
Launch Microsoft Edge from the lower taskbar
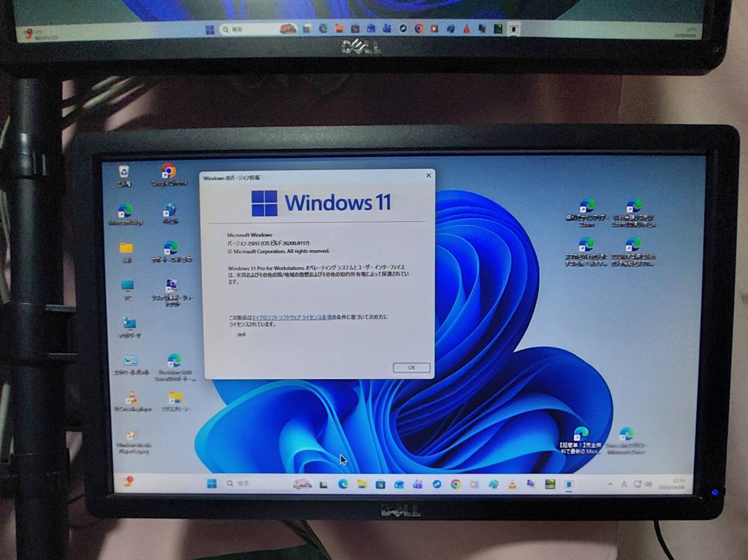pos(343,483)
